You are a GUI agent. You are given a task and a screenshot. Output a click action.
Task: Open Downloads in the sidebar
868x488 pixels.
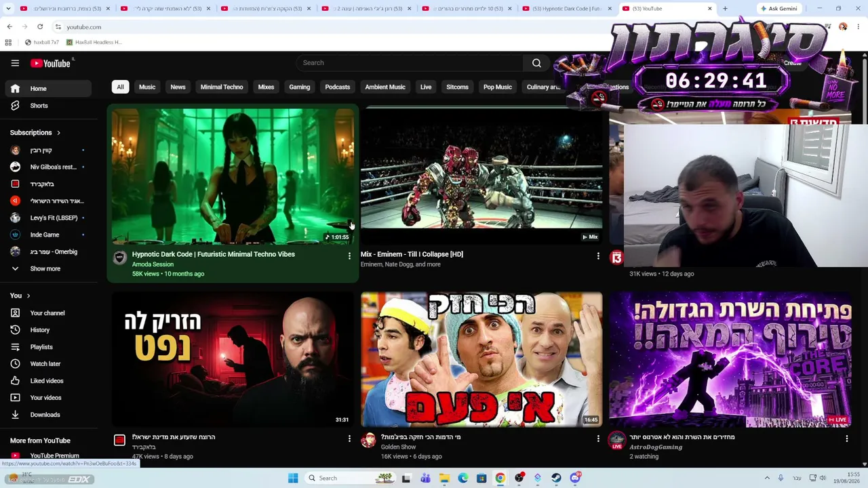click(47, 415)
